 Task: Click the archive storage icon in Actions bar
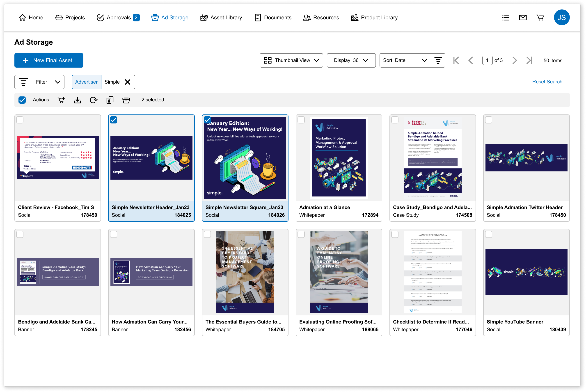click(126, 100)
